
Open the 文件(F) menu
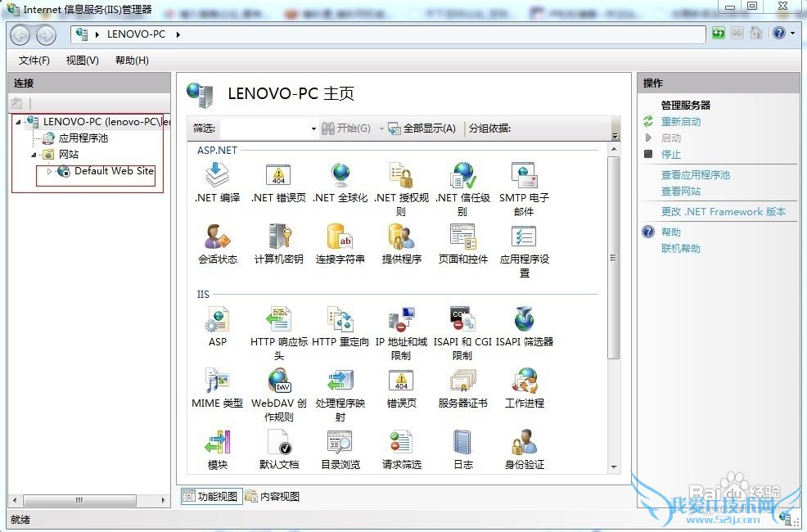coord(34,61)
